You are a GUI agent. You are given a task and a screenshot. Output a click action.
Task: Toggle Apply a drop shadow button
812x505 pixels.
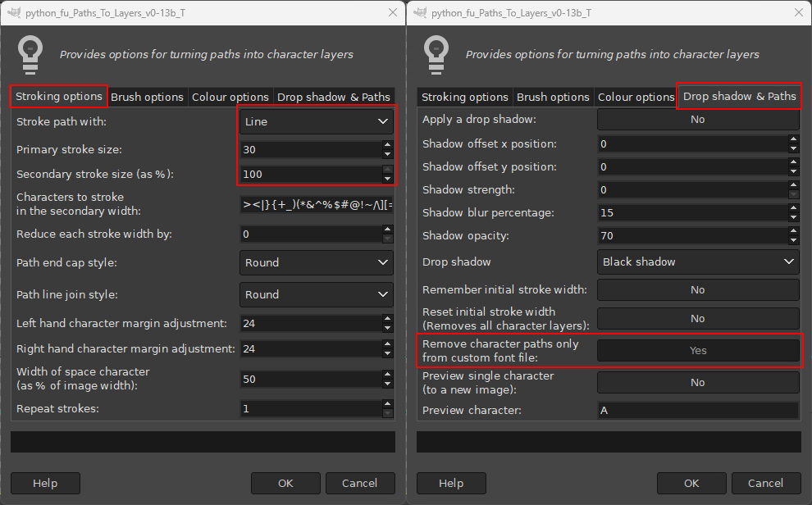[x=698, y=120]
